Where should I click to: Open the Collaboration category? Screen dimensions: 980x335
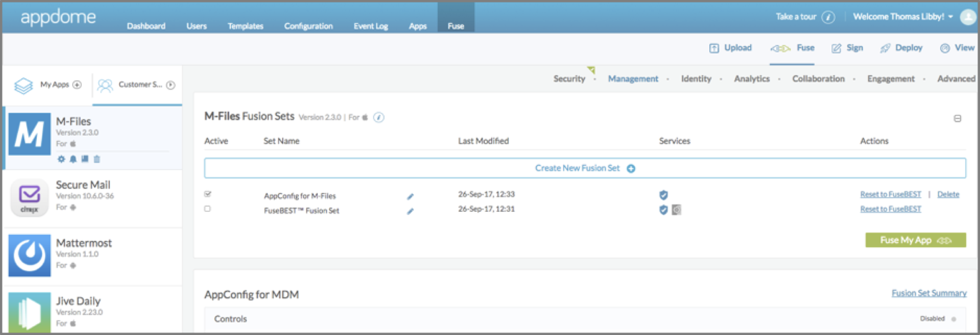[x=818, y=79]
